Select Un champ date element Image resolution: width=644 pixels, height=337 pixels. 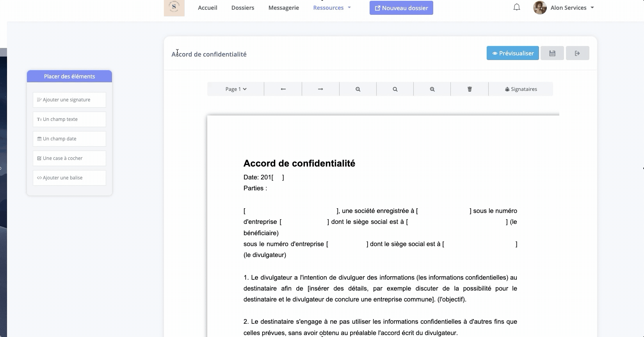tap(69, 139)
